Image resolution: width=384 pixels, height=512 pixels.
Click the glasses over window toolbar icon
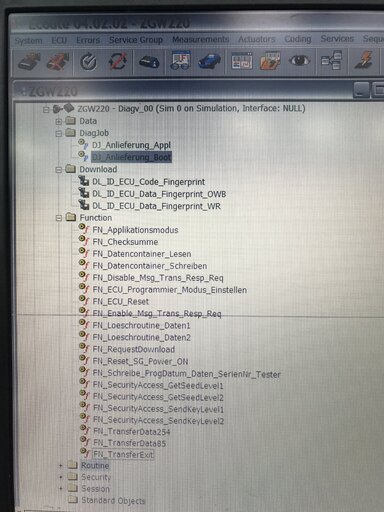click(180, 61)
